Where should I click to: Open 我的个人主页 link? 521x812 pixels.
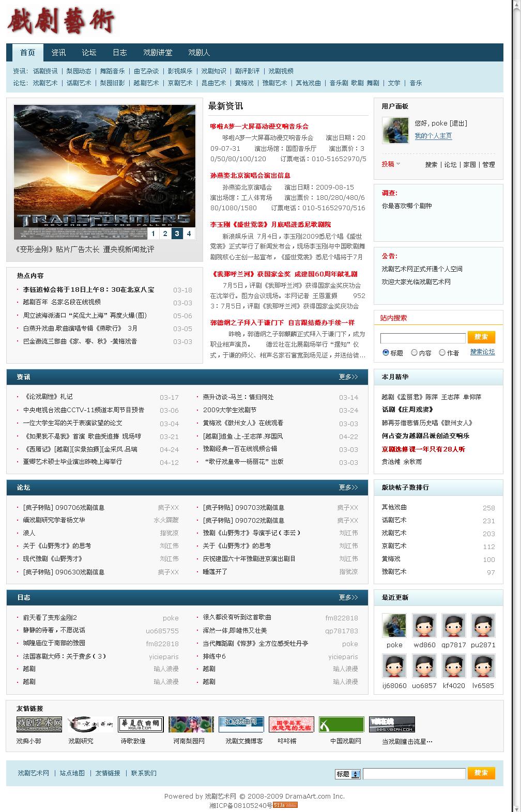[433, 136]
